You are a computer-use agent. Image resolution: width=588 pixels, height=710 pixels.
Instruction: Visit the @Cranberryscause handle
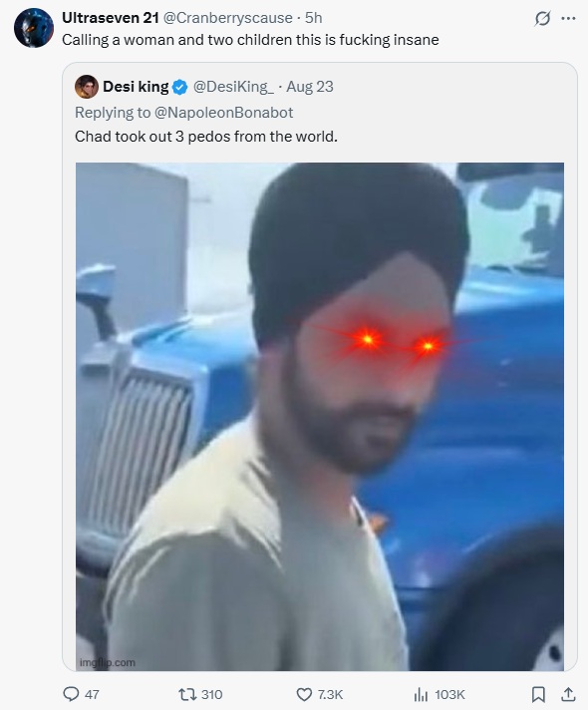[227, 18]
